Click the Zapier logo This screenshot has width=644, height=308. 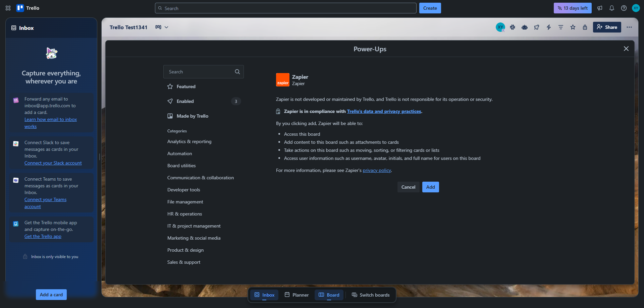tap(283, 80)
